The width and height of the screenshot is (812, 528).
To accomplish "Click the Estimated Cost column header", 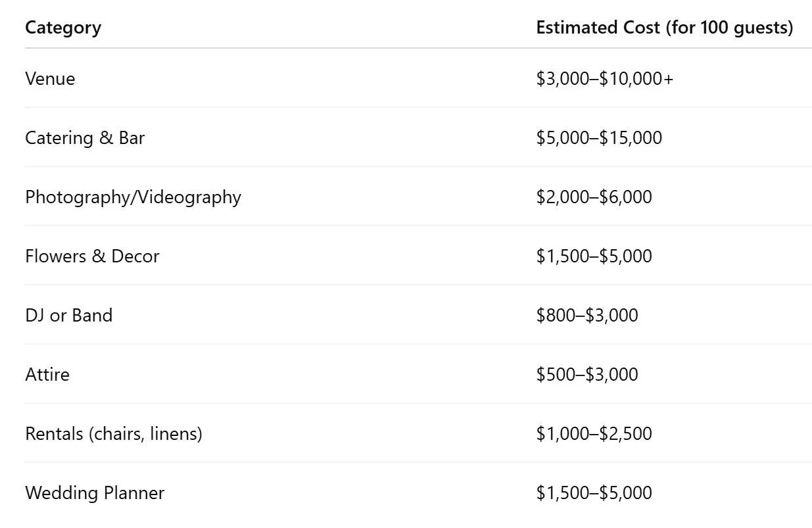I will [x=664, y=28].
